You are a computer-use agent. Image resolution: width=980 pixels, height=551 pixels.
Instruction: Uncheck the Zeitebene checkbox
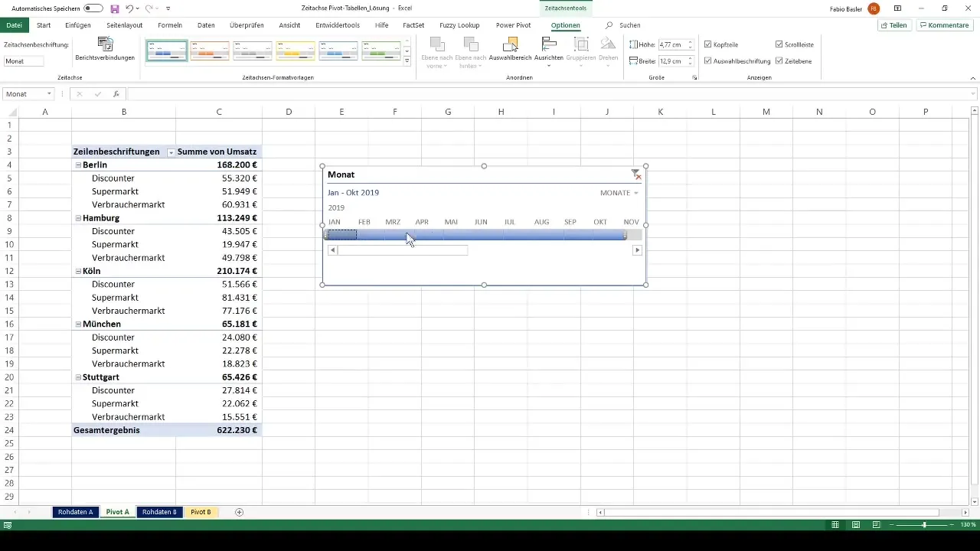pos(779,60)
